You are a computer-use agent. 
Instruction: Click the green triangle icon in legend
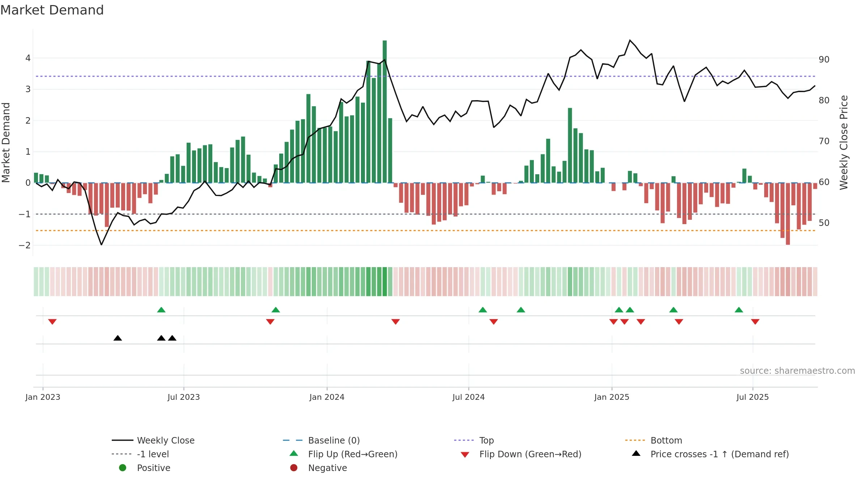(x=294, y=453)
